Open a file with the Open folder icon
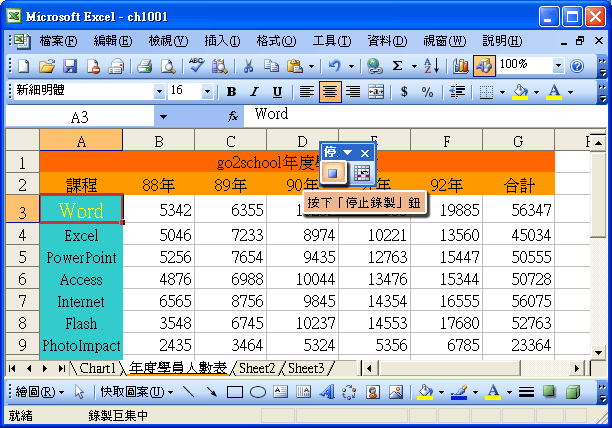Viewport: 612px width, 428px height. (x=47, y=66)
